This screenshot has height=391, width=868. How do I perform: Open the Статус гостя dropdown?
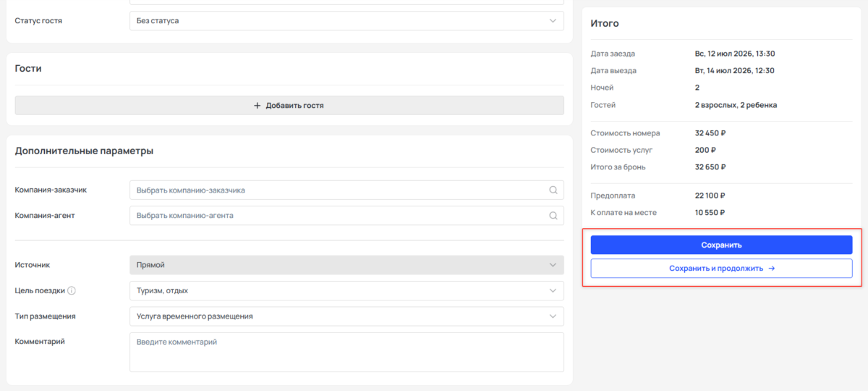346,21
